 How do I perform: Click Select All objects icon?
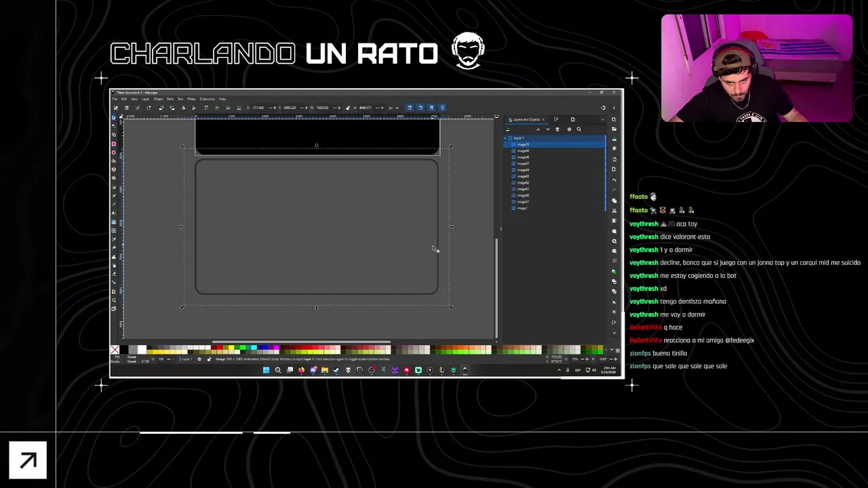pos(116,108)
